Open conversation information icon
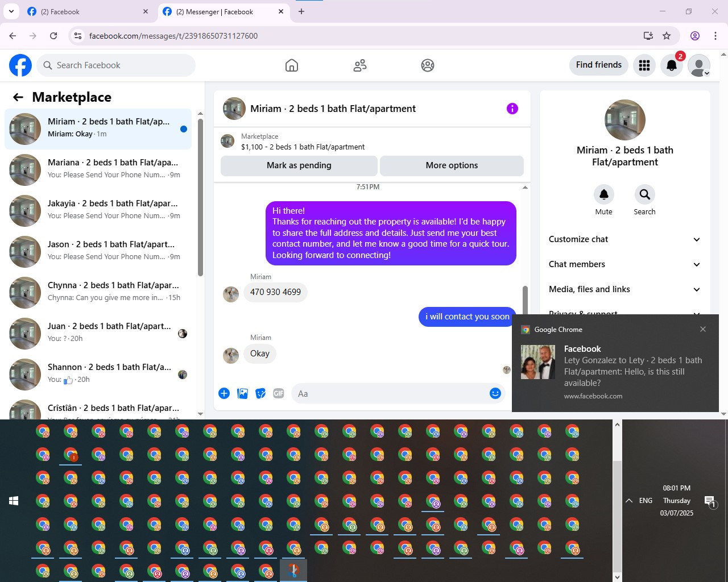 [512, 109]
